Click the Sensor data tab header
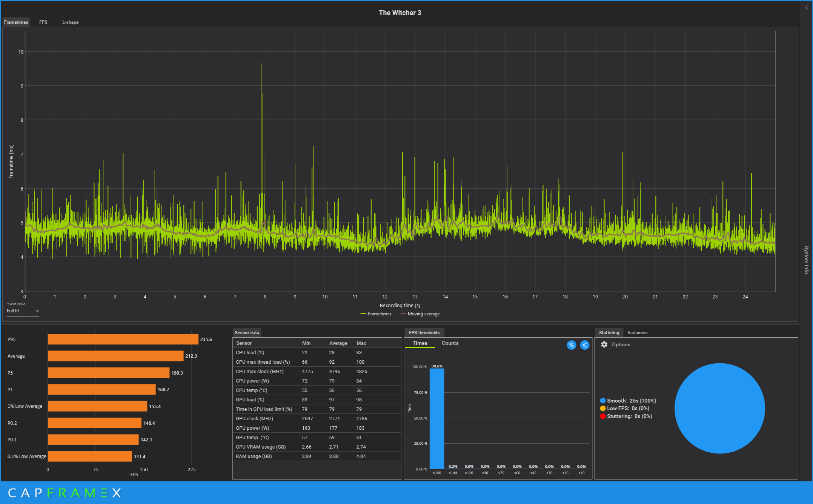813x504 pixels. tap(247, 333)
